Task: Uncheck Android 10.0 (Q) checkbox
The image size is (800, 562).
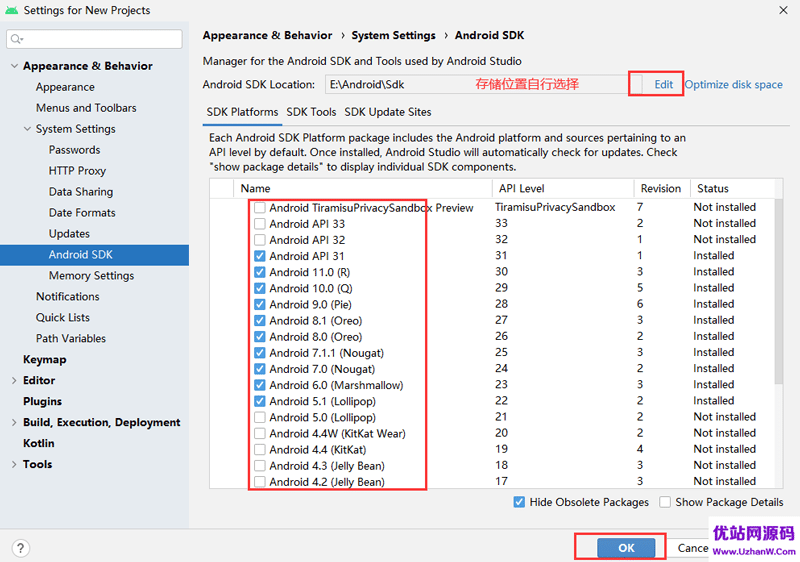Action: coord(260,288)
